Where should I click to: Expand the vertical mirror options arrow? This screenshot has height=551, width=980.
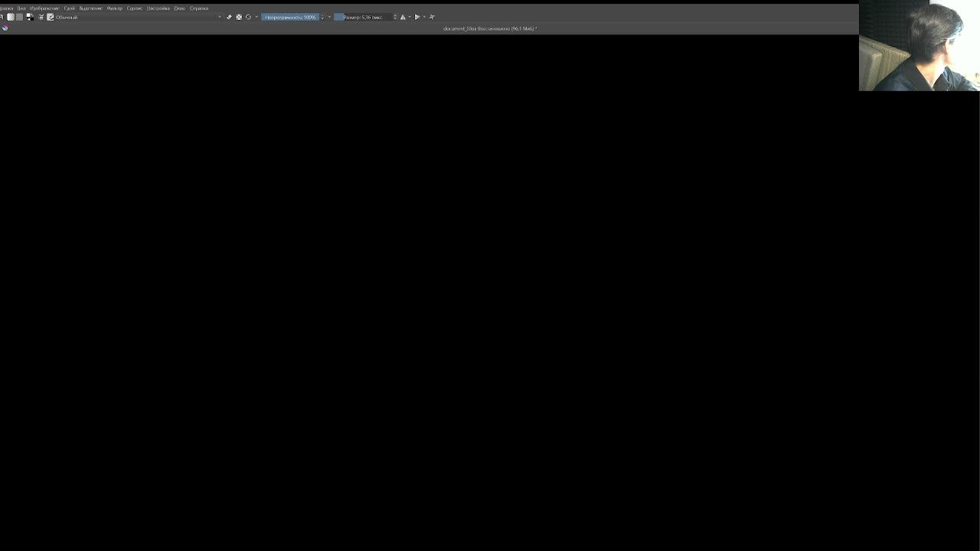[x=424, y=17]
